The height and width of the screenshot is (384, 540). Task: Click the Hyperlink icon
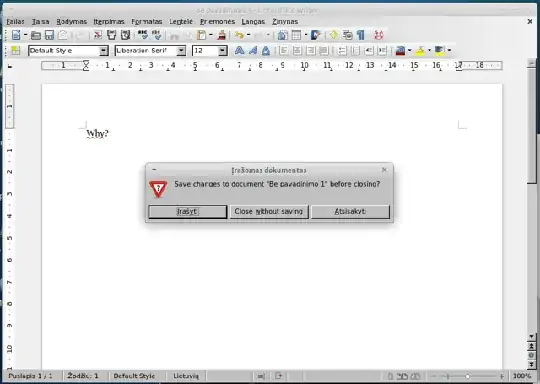pos(283,35)
